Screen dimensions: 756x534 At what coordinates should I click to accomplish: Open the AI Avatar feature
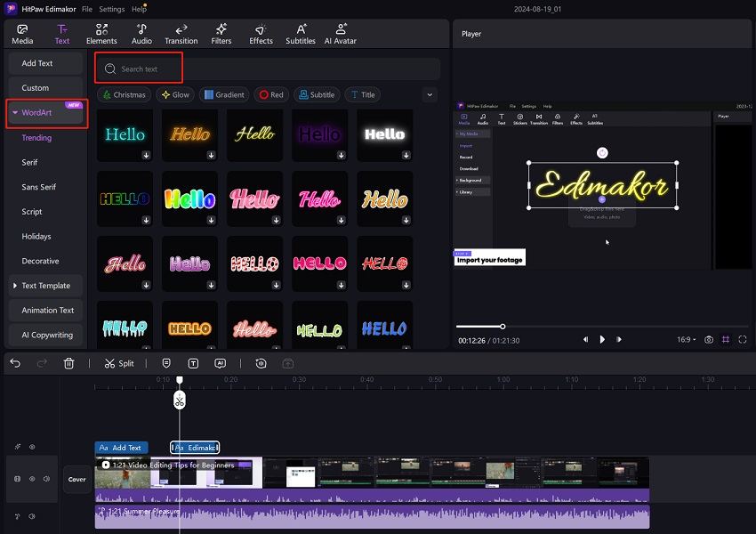(340, 34)
